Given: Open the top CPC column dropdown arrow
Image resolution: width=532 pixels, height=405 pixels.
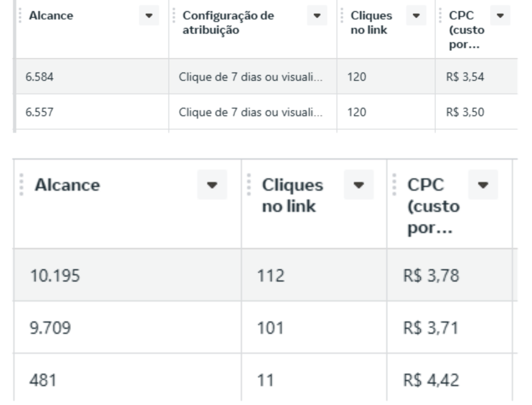Looking at the screenshot, I should pyautogui.click(x=500, y=16).
